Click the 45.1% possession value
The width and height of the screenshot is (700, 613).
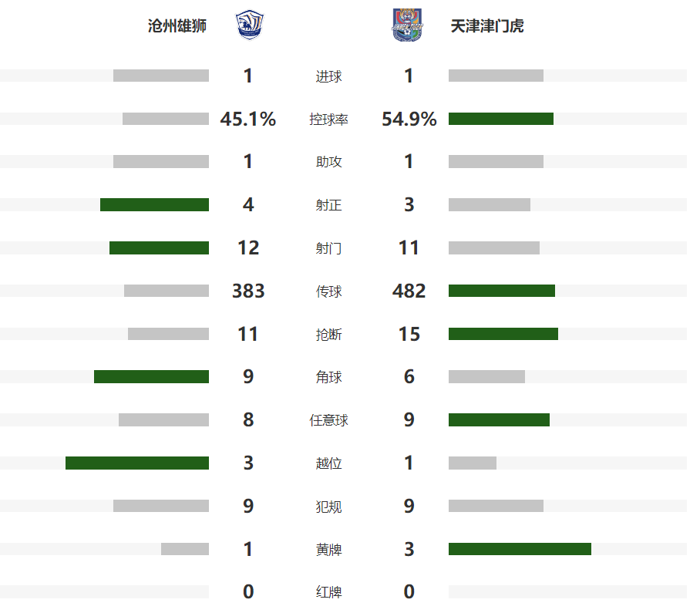[248, 120]
